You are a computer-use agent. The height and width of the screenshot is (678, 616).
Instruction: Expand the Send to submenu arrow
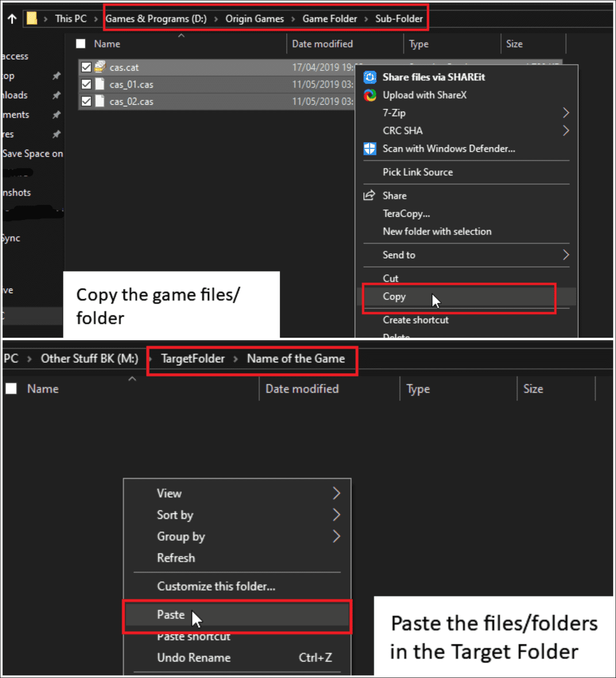(566, 255)
